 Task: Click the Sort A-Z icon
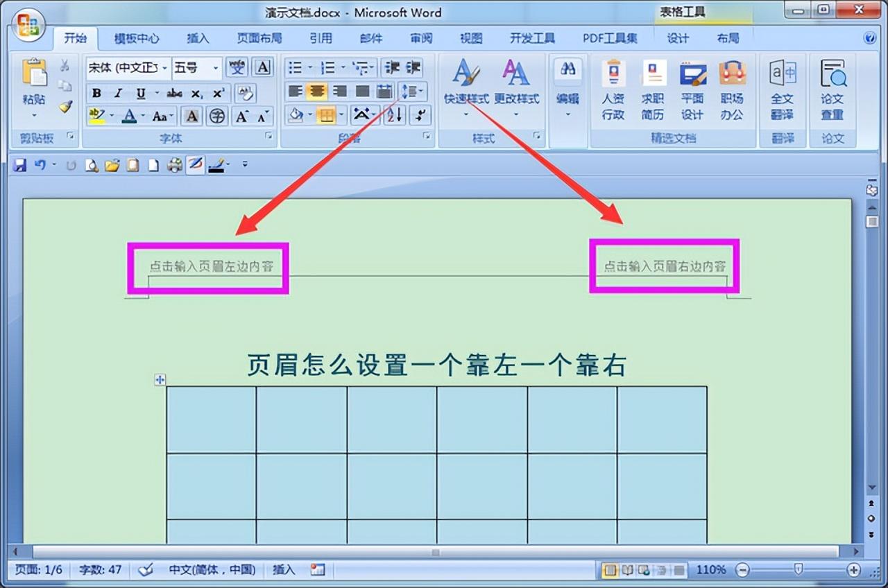coord(394,115)
